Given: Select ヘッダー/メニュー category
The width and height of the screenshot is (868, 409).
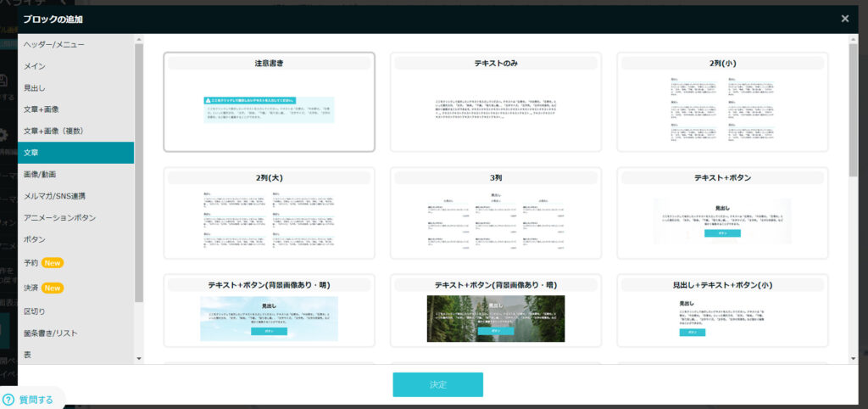Looking at the screenshot, I should tap(53, 44).
